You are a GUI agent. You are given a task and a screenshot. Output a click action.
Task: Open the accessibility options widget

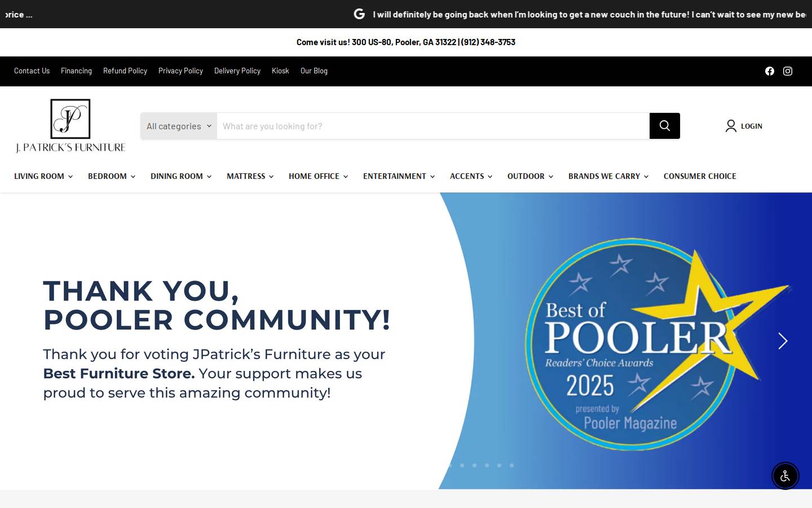785,476
